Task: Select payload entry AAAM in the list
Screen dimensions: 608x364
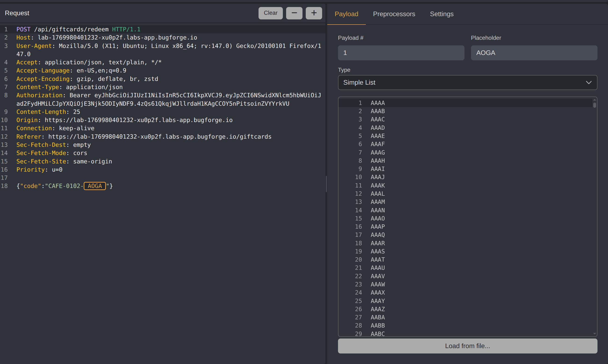Action: coord(378,202)
